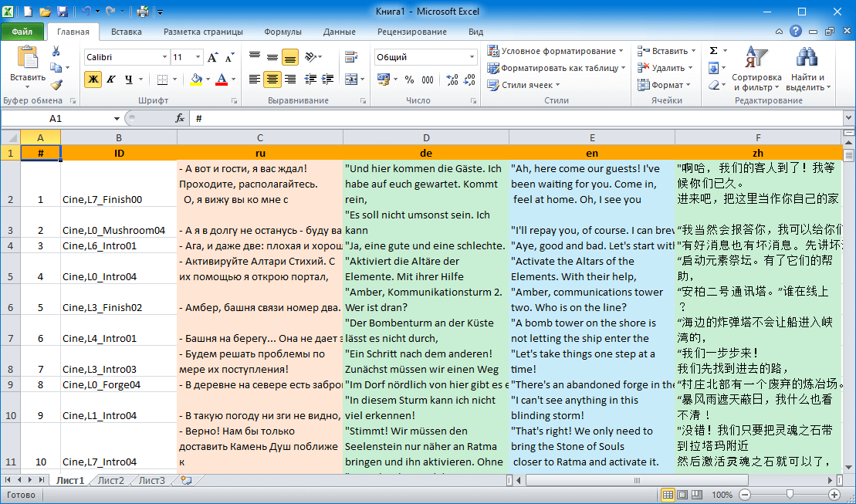This screenshot has height=504, width=856.
Task: Switch to the Вставка ribbon tab
Action: click(126, 32)
